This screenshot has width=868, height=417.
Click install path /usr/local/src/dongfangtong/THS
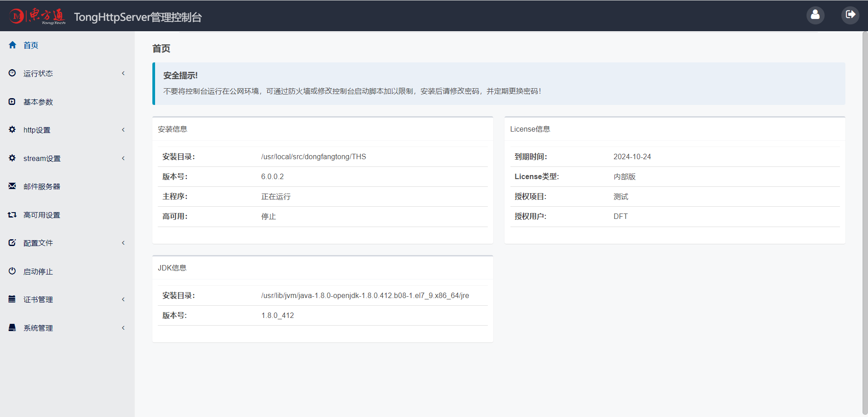(313, 156)
